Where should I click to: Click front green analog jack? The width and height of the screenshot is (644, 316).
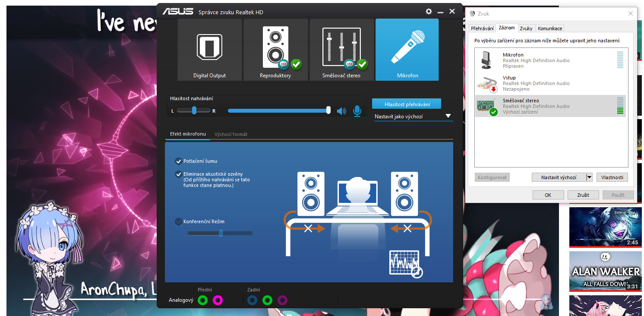(x=202, y=300)
